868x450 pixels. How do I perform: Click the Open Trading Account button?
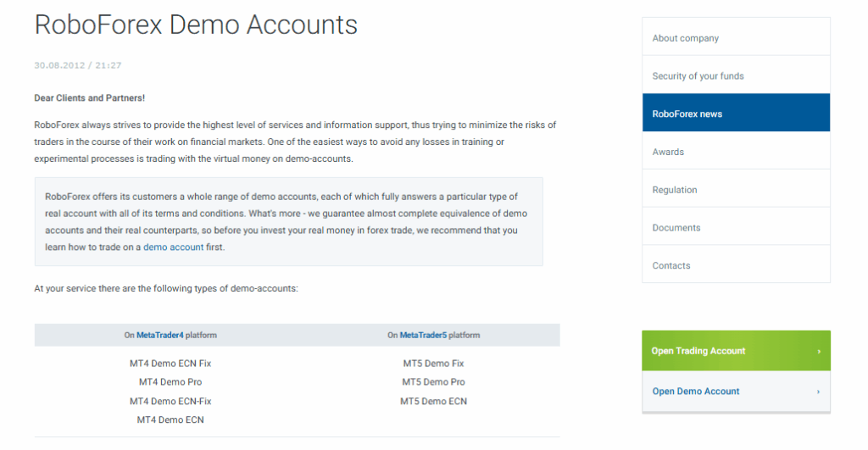coord(736,350)
